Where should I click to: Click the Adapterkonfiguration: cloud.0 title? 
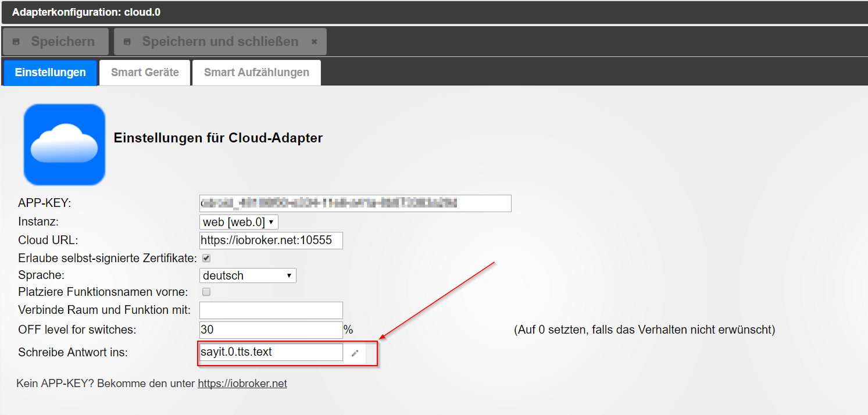tap(86, 12)
